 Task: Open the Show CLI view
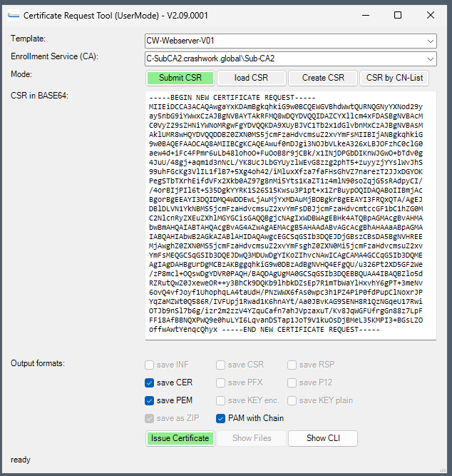[323, 438]
